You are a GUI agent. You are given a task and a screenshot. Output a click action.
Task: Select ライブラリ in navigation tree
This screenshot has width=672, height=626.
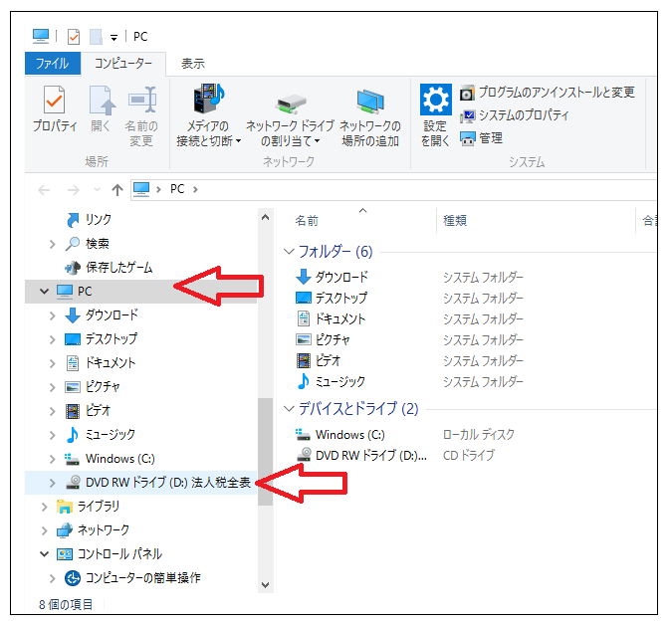coord(104,507)
